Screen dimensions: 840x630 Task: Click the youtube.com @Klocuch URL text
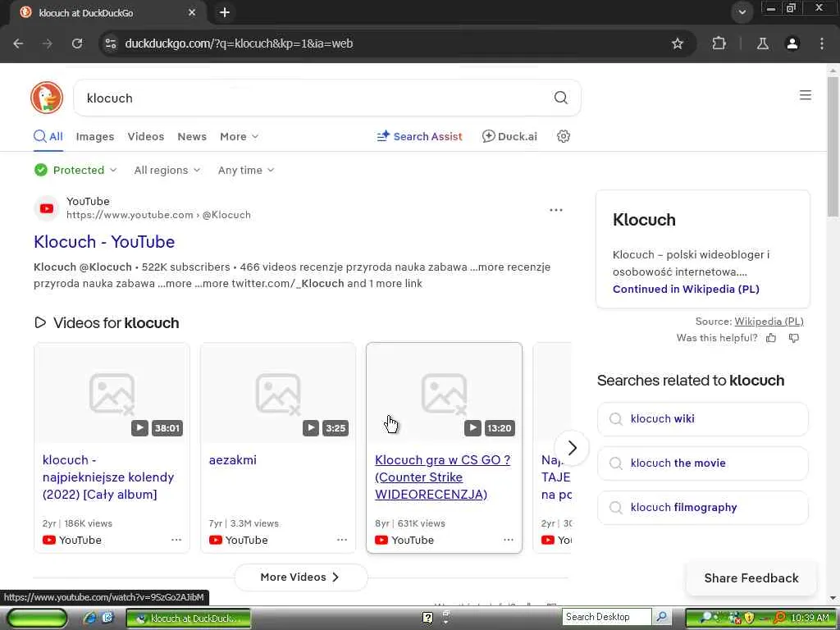[158, 215]
